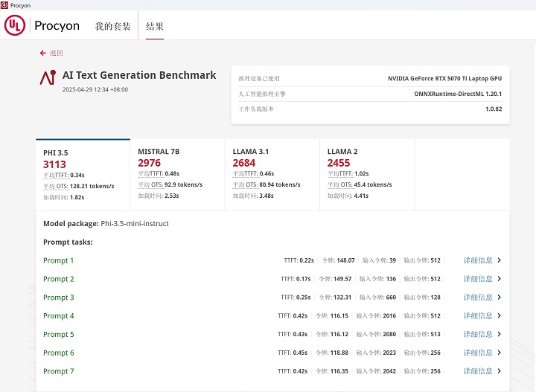Open 详细信息 for Prompt 3
This screenshot has height=392, width=536.
478,297
